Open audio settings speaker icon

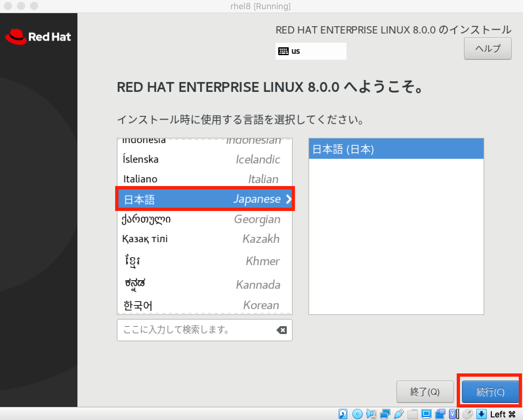(x=371, y=414)
